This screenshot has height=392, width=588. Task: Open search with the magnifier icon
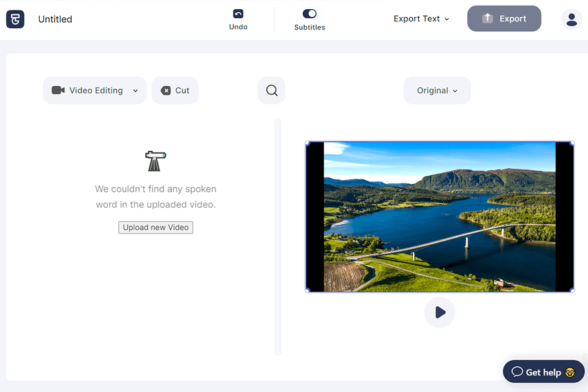272,91
